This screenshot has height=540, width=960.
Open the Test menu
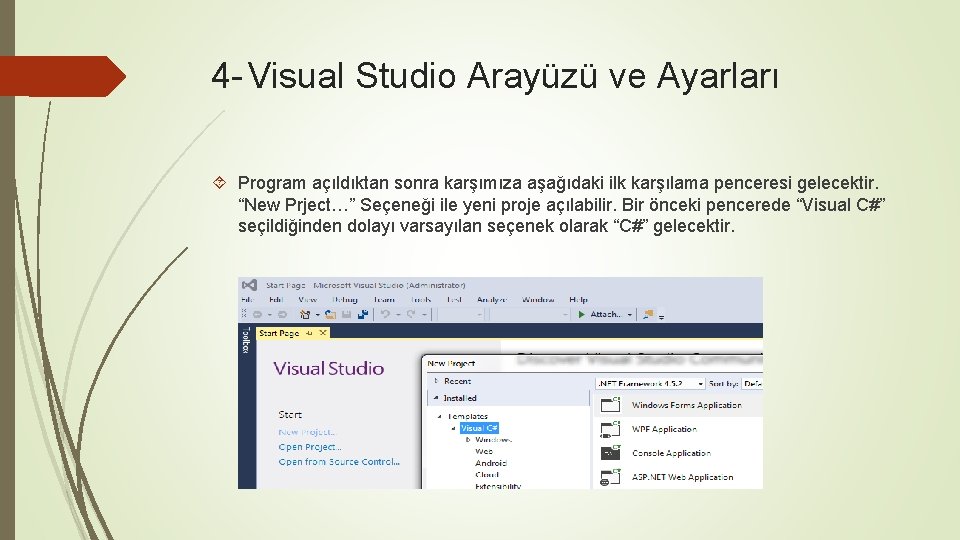coord(454,299)
